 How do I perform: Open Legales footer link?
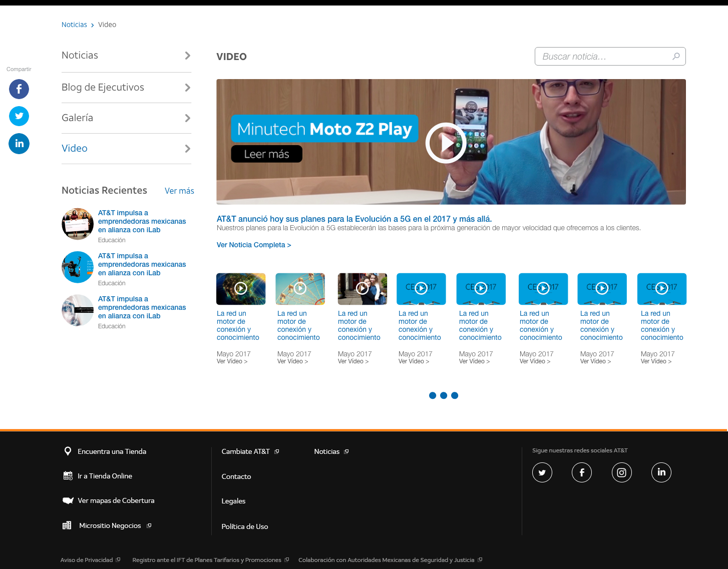233,501
